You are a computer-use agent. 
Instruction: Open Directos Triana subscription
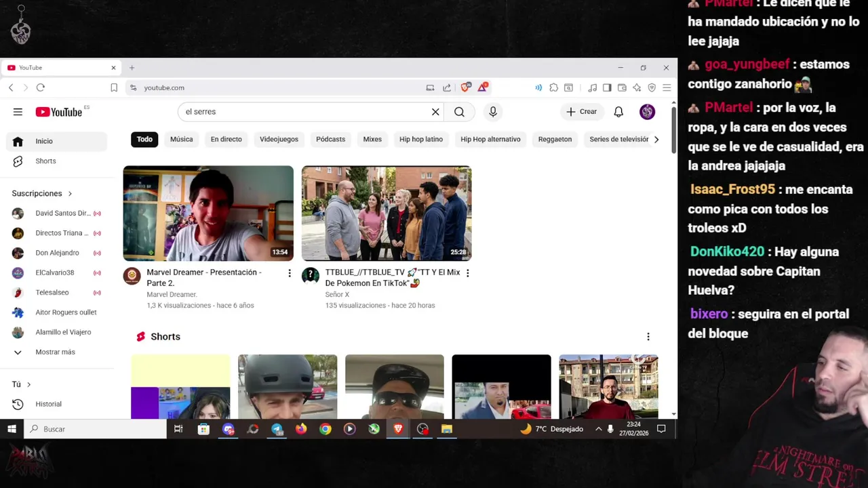pos(57,233)
